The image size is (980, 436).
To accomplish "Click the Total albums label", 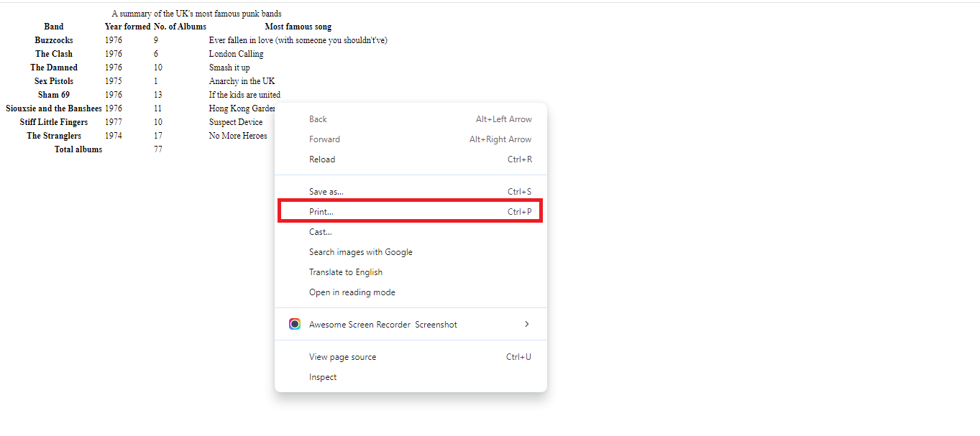I will (78, 149).
